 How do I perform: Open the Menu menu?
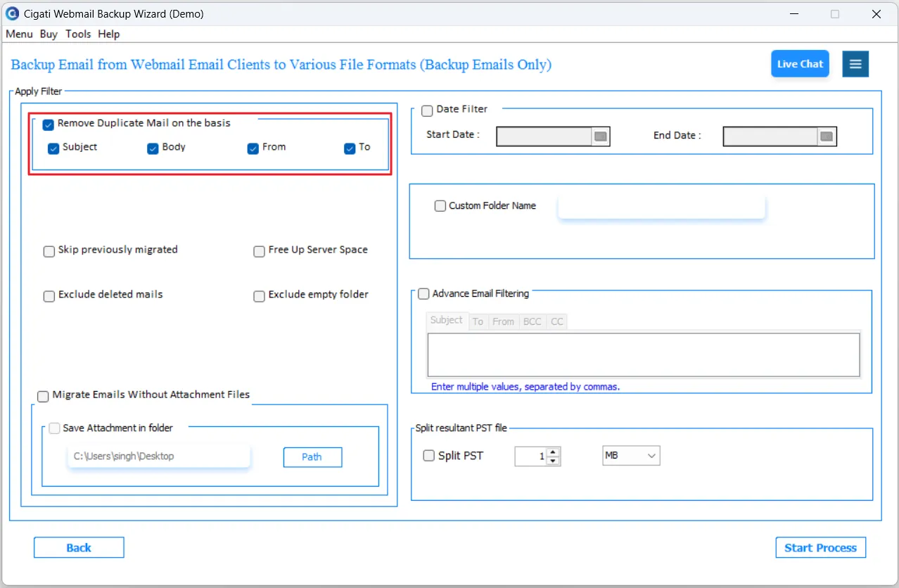(x=19, y=34)
